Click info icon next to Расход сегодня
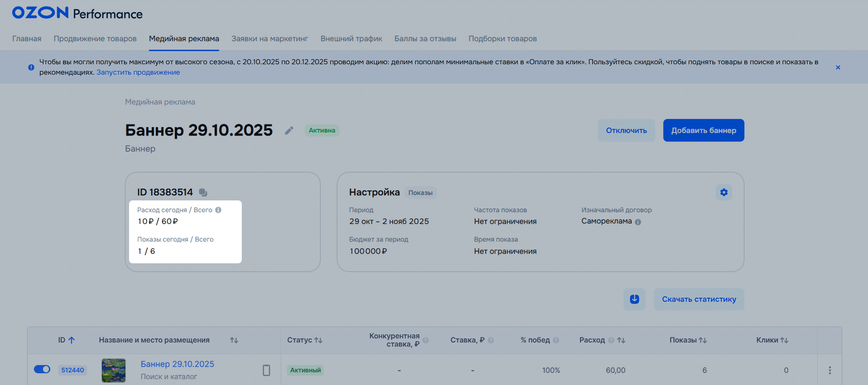This screenshot has height=385, width=868. pyautogui.click(x=218, y=210)
